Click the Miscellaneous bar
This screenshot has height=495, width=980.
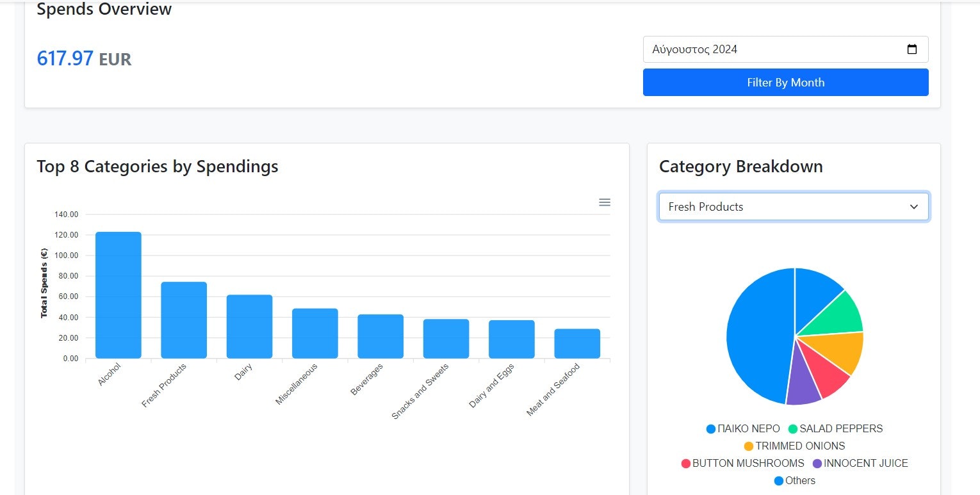[x=315, y=334]
